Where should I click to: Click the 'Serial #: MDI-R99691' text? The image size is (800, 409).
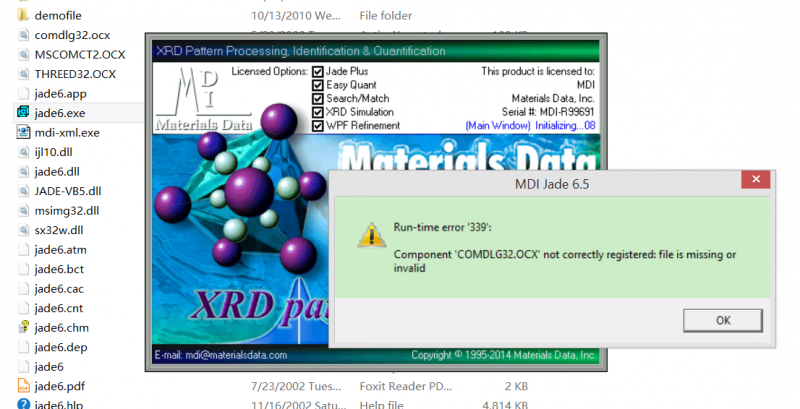[548, 112]
